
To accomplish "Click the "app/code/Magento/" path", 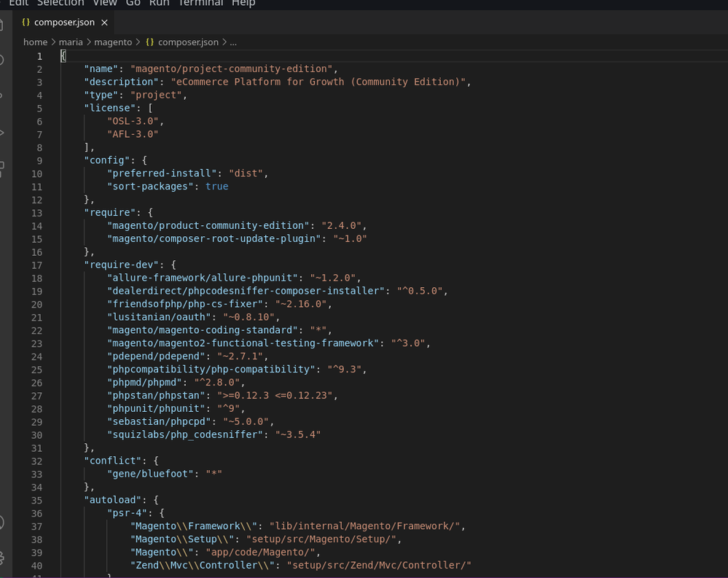I will (x=260, y=552).
